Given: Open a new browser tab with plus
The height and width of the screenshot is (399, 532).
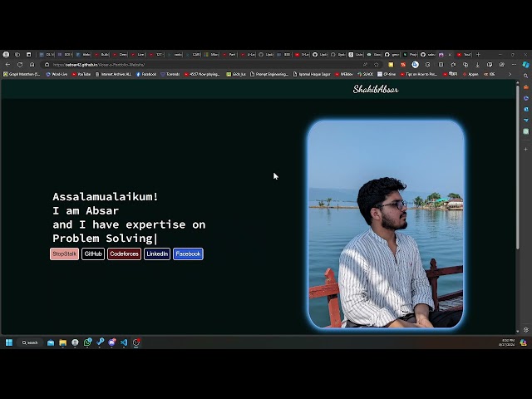Looking at the screenshot, I should click(x=478, y=54).
